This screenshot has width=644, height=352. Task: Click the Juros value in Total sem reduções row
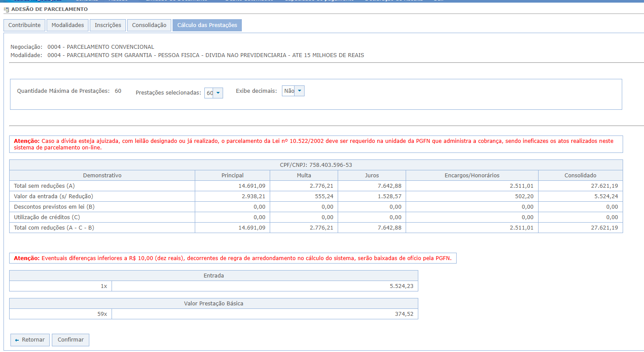click(x=390, y=186)
